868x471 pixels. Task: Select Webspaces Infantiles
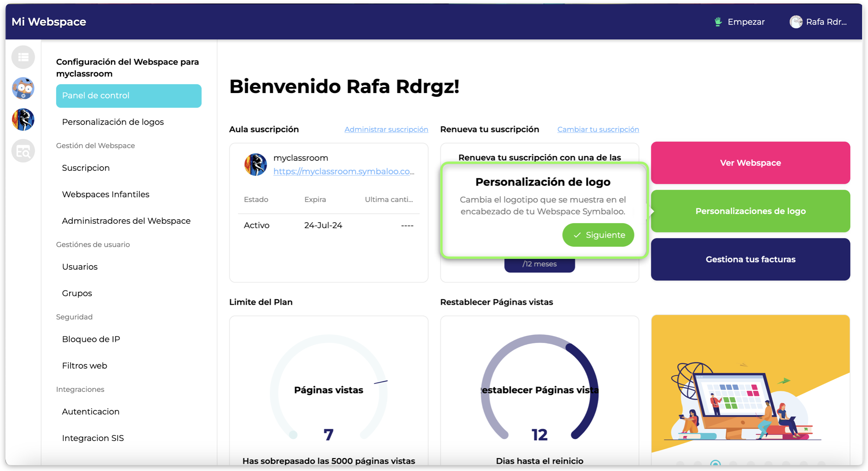pos(106,194)
